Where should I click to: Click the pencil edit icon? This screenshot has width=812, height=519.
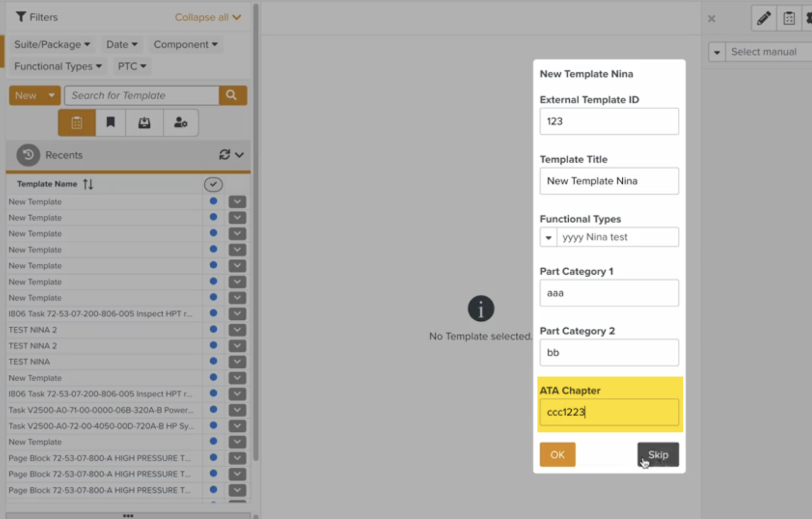click(x=763, y=19)
